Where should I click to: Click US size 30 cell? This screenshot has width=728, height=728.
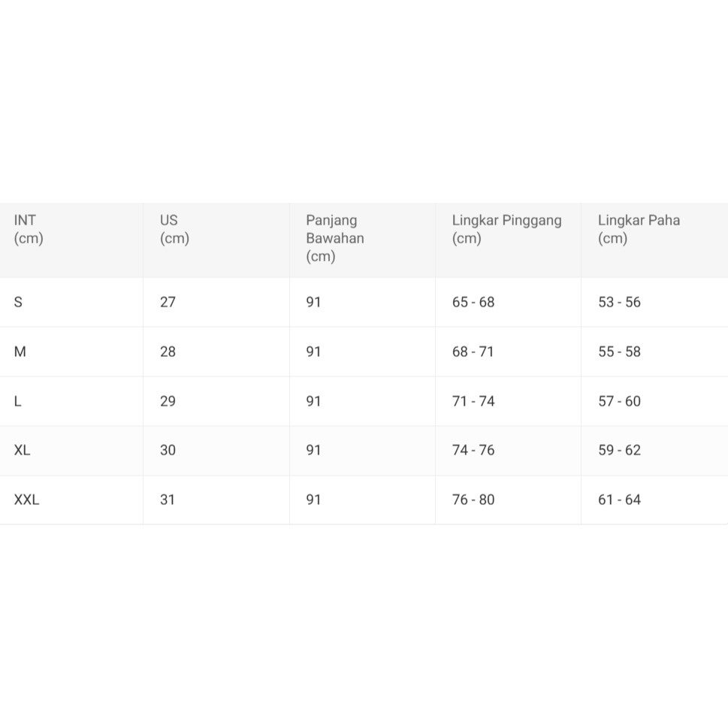pyautogui.click(x=168, y=450)
